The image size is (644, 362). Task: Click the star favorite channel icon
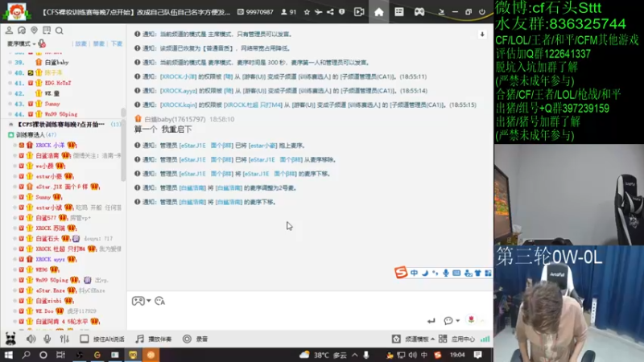[307, 12]
